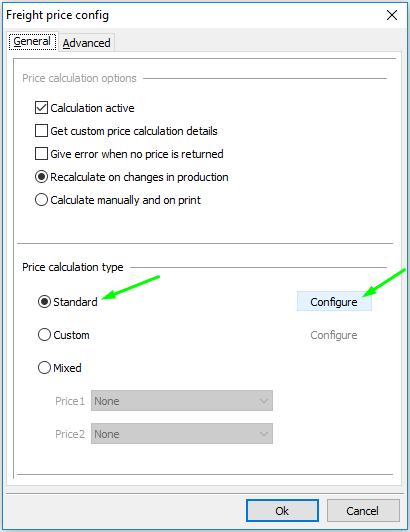Check Give error when no price is returned
Image resolution: width=410 pixels, height=532 pixels.
(41, 154)
